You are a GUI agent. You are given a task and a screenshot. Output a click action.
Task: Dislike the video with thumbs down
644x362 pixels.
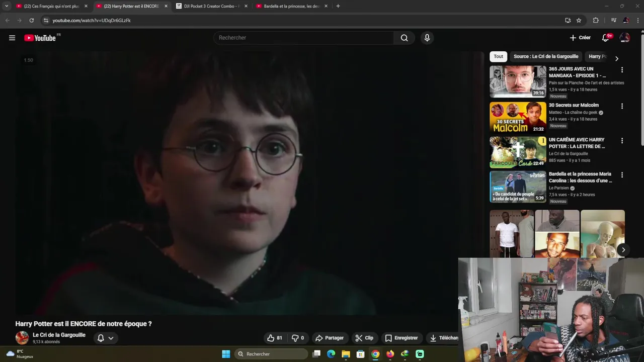(x=298, y=338)
